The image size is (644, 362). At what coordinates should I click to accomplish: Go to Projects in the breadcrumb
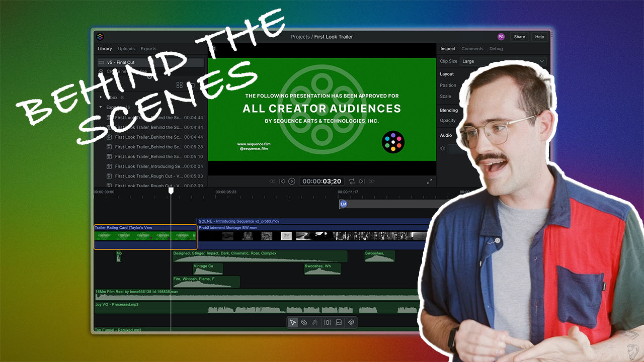pyautogui.click(x=300, y=37)
